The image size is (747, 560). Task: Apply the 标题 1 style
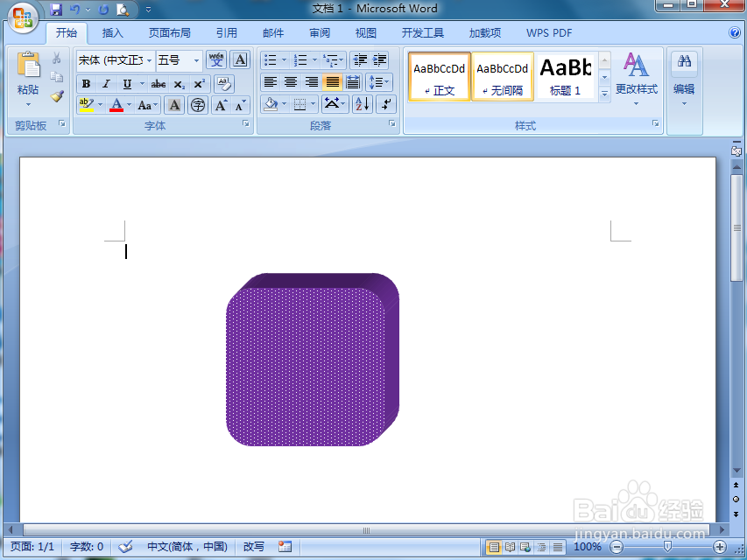pyautogui.click(x=566, y=77)
